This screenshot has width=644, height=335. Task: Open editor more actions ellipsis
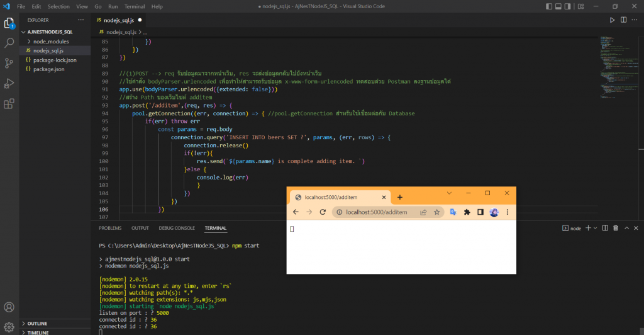coord(635,20)
